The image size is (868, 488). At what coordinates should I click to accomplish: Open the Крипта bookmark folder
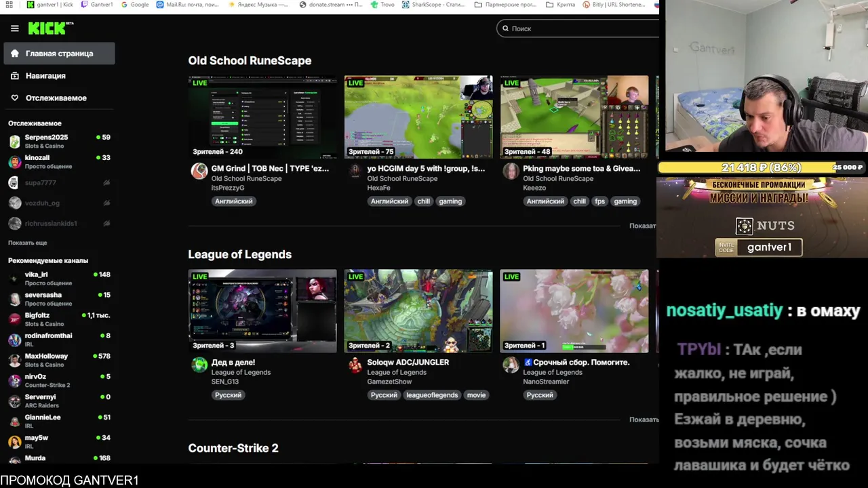[x=560, y=5]
